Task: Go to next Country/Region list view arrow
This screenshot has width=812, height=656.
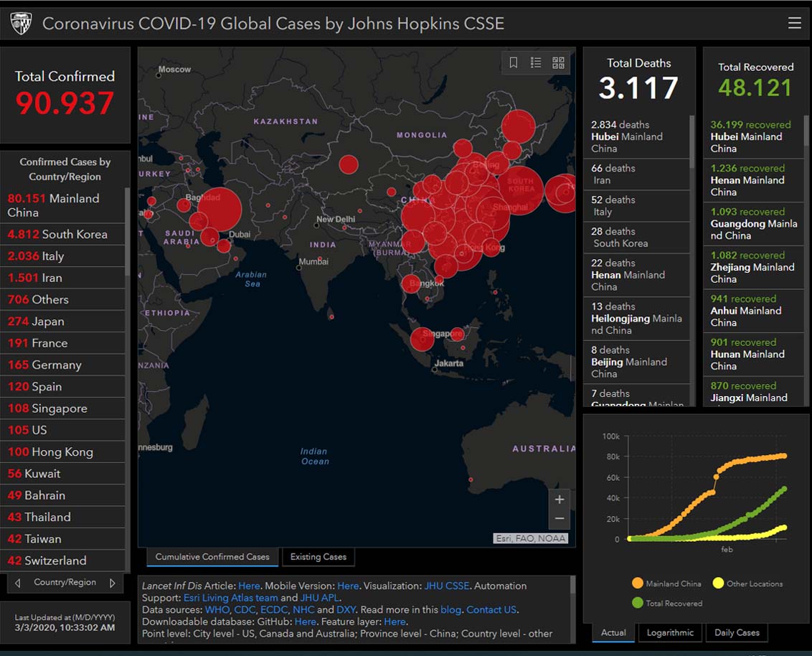Action: (x=113, y=583)
